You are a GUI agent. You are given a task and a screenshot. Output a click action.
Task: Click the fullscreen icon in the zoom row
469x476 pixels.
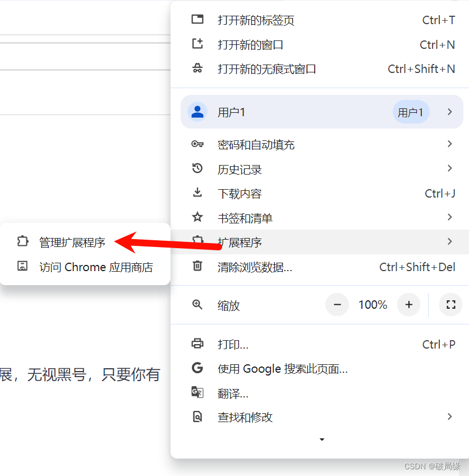pyautogui.click(x=450, y=304)
